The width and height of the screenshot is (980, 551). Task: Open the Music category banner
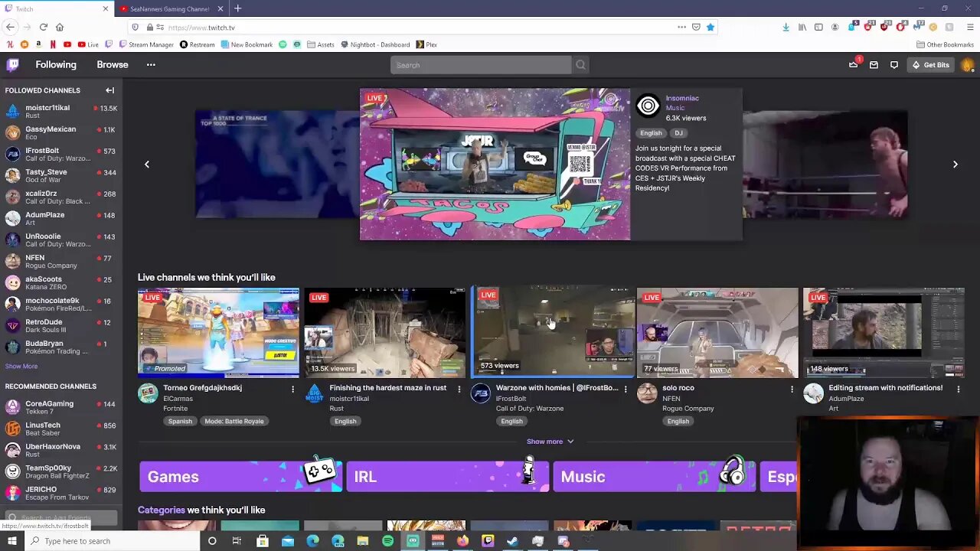[x=654, y=477]
